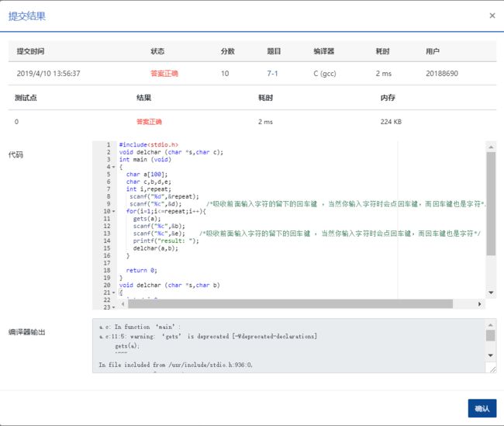
Task: Click code editor scroll right arrow
Action: coord(479,303)
